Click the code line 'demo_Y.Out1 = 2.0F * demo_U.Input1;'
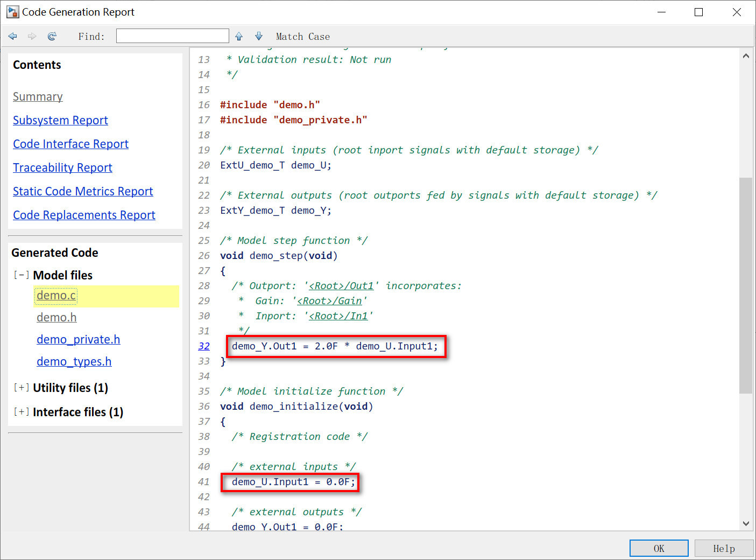The image size is (756, 560). pos(335,346)
